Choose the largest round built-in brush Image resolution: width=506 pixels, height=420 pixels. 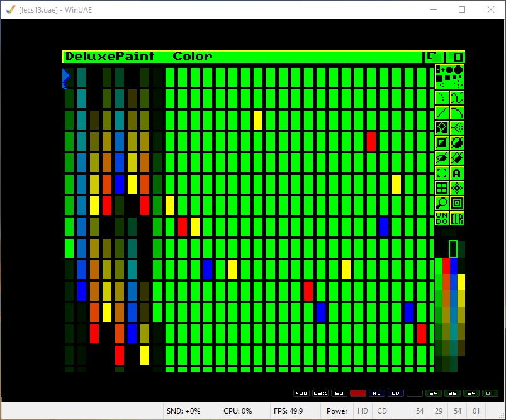click(x=458, y=70)
